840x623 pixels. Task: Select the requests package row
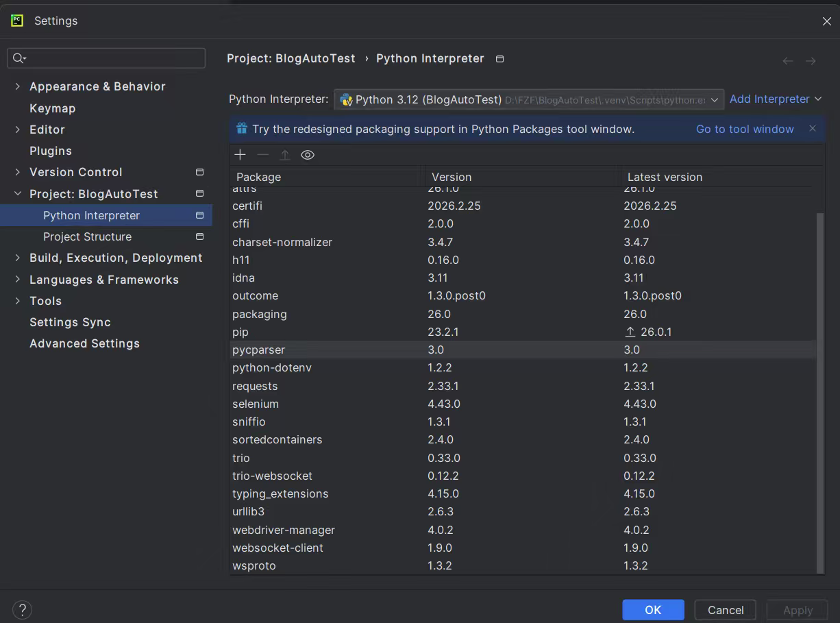pyautogui.click(x=523, y=386)
